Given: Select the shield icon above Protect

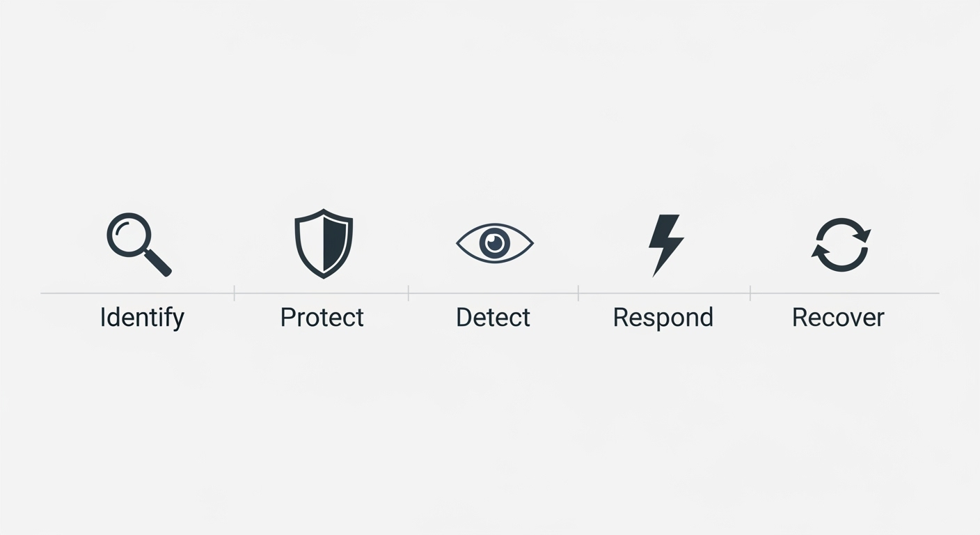Looking at the screenshot, I should click(x=324, y=243).
